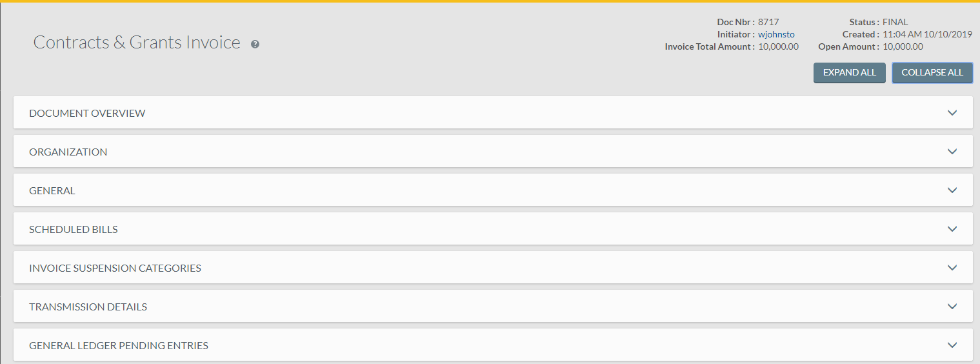Open General Ledger Pending Entries chevron
Image resolution: width=980 pixels, height=364 pixels.
click(952, 345)
